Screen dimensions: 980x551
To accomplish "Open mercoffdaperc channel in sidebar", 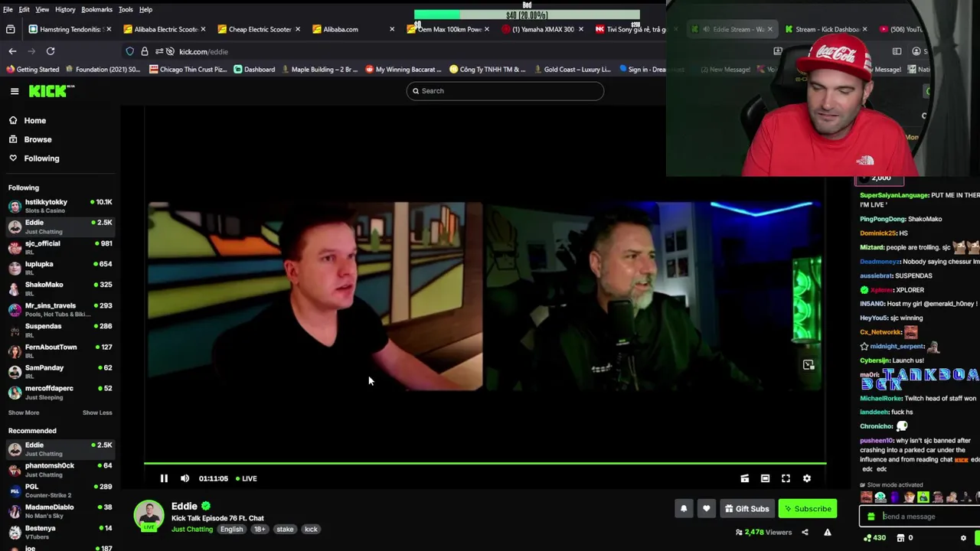I will pyautogui.click(x=60, y=392).
